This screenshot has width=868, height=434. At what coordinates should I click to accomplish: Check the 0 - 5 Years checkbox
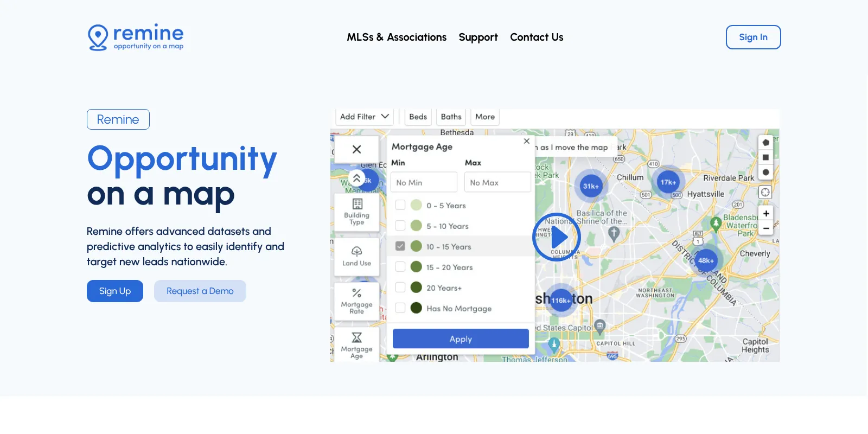coord(400,205)
